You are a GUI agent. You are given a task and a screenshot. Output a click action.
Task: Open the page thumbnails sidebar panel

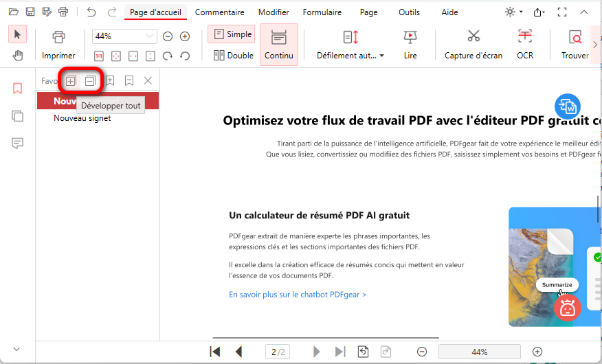point(18,116)
